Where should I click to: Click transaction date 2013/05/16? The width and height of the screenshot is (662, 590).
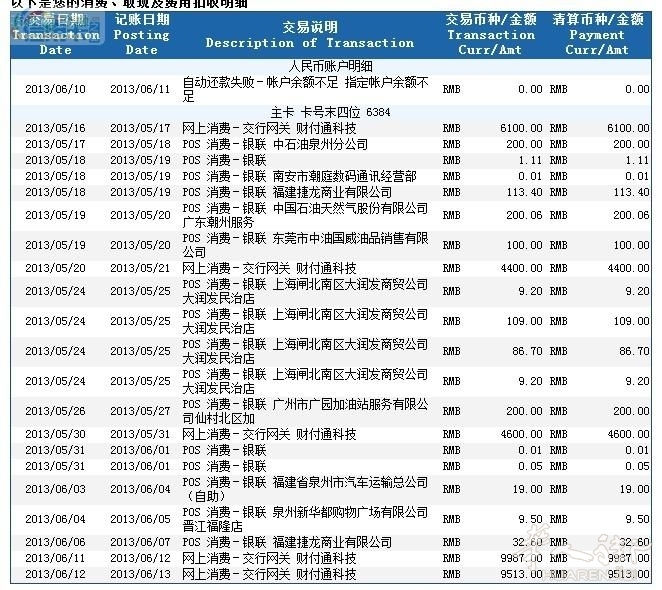point(55,128)
